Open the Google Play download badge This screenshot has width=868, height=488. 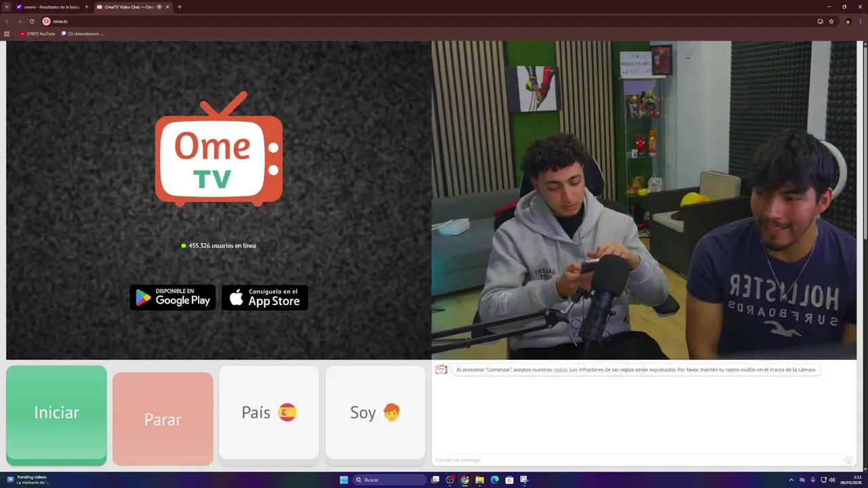pyautogui.click(x=172, y=298)
